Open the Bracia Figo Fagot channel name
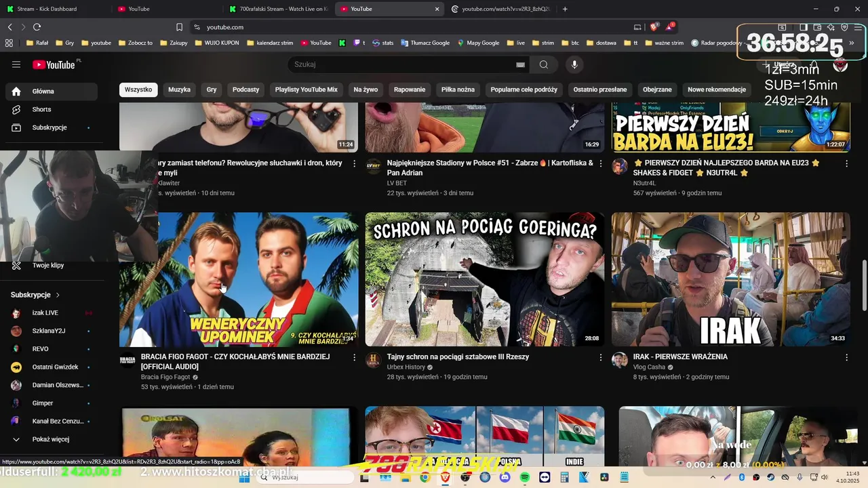The height and width of the screenshot is (488, 868). [x=165, y=377]
